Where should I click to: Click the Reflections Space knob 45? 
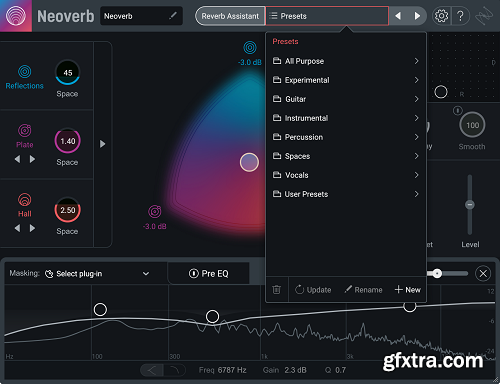[x=68, y=72]
